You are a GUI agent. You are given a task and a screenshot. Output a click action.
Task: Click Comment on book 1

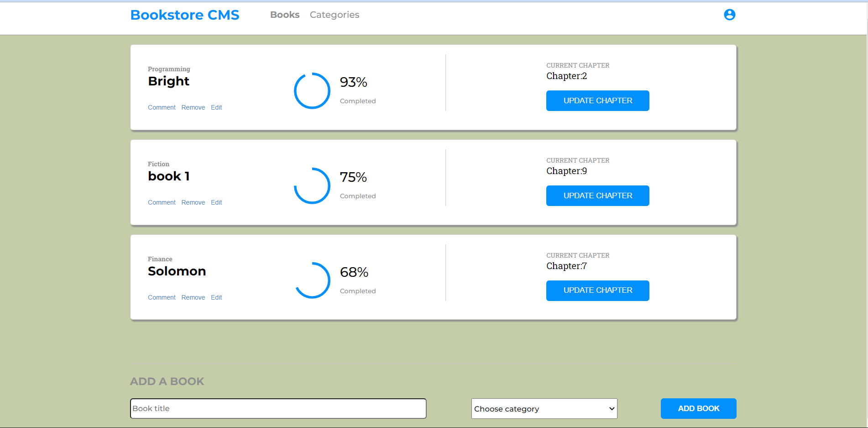(x=162, y=202)
